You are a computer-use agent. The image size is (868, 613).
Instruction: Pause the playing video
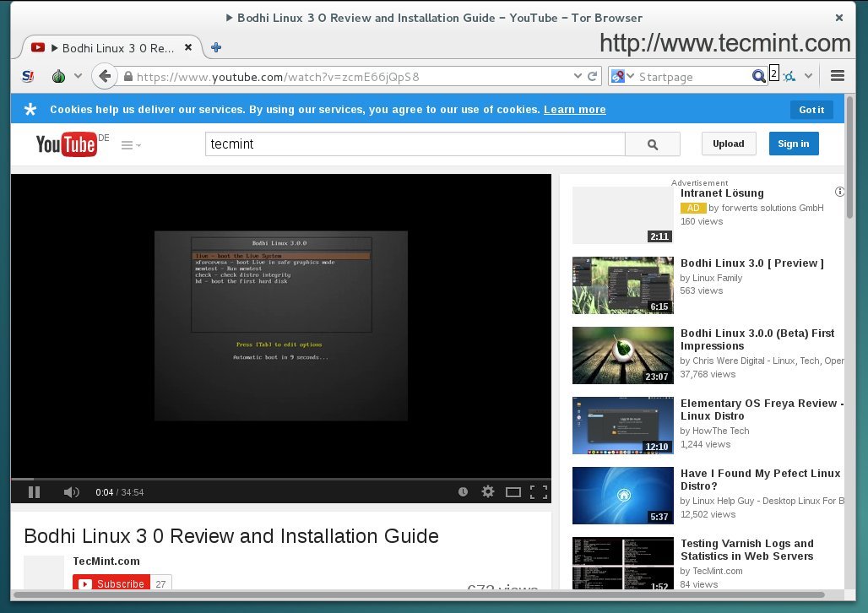35,491
